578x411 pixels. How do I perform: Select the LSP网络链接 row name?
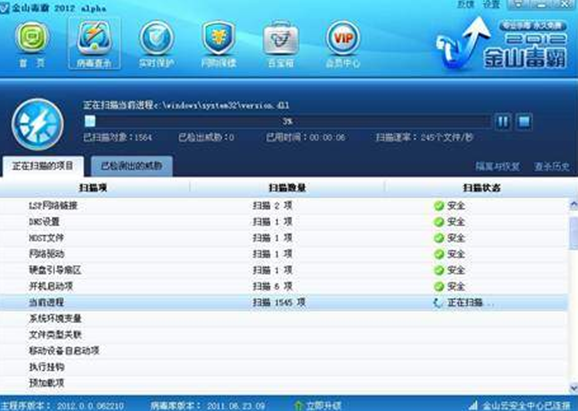tap(53, 206)
